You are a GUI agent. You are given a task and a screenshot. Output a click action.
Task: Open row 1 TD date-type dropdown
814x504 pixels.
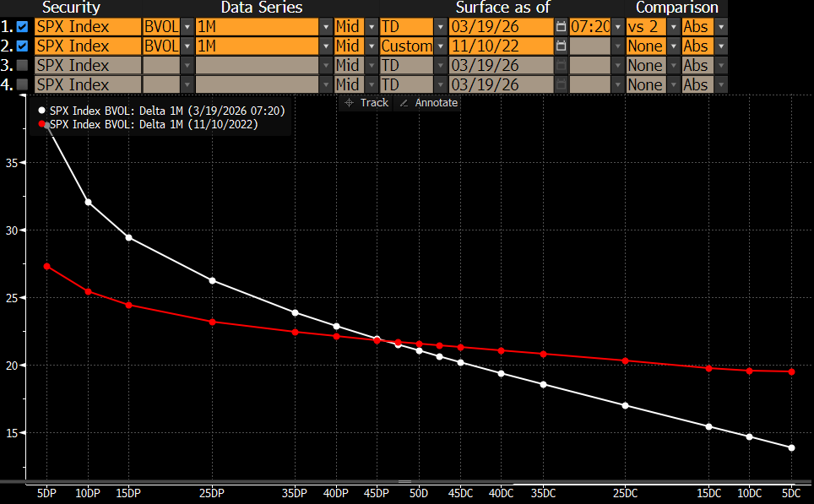click(440, 26)
